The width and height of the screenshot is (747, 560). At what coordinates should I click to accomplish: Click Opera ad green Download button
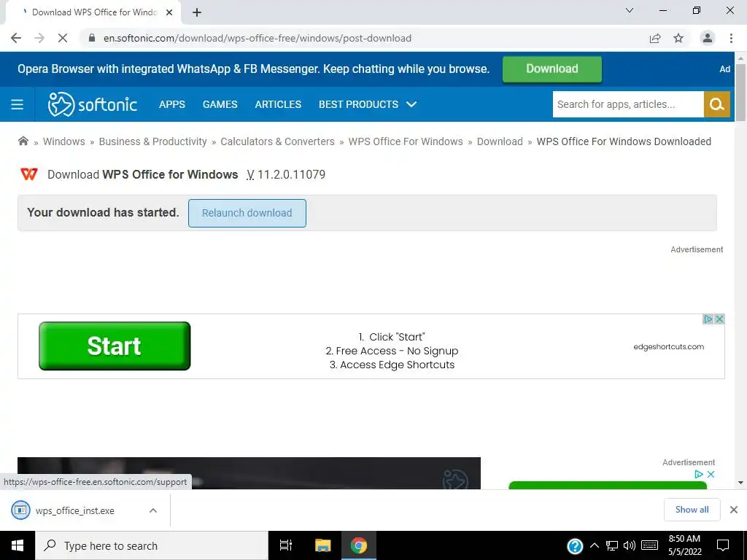(552, 69)
